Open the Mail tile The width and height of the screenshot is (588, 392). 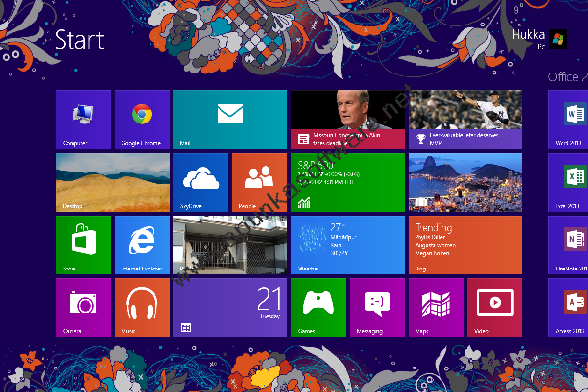tap(230, 120)
